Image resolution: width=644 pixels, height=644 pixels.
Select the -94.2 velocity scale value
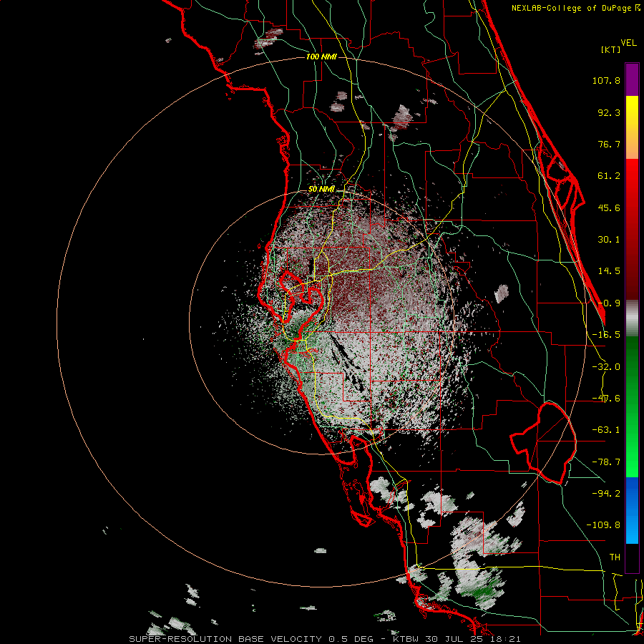[x=606, y=493]
